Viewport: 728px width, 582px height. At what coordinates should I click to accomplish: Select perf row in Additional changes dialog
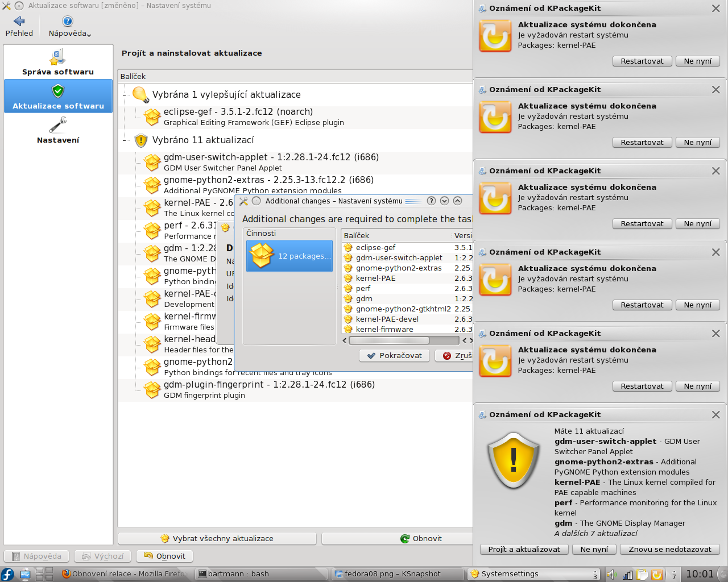tap(407, 289)
